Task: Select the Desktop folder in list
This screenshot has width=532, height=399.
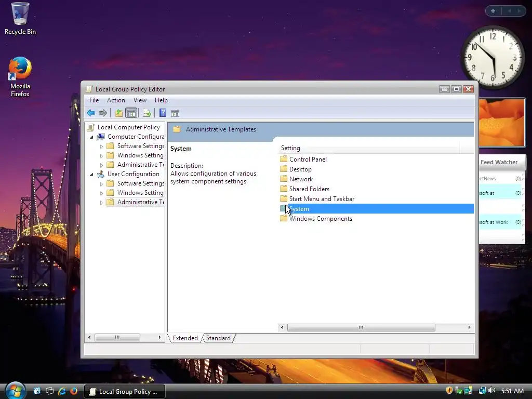Action: tap(300, 169)
